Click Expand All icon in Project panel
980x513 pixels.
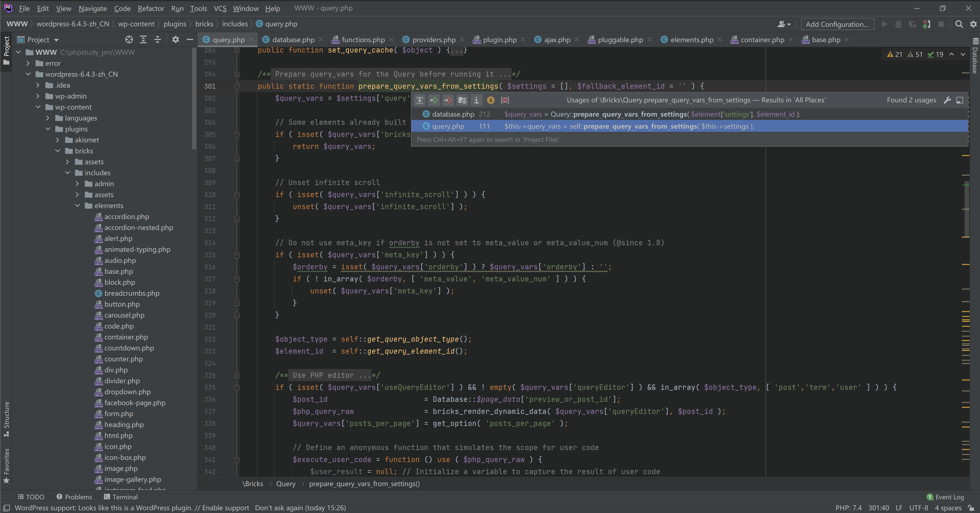(x=143, y=40)
